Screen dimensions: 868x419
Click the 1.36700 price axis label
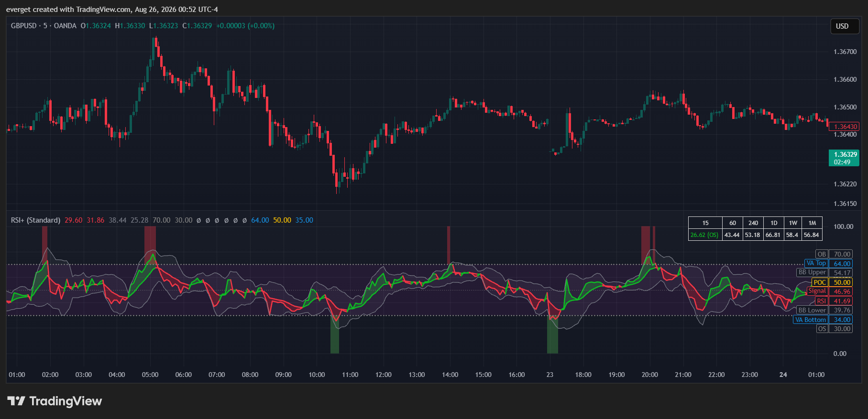845,52
